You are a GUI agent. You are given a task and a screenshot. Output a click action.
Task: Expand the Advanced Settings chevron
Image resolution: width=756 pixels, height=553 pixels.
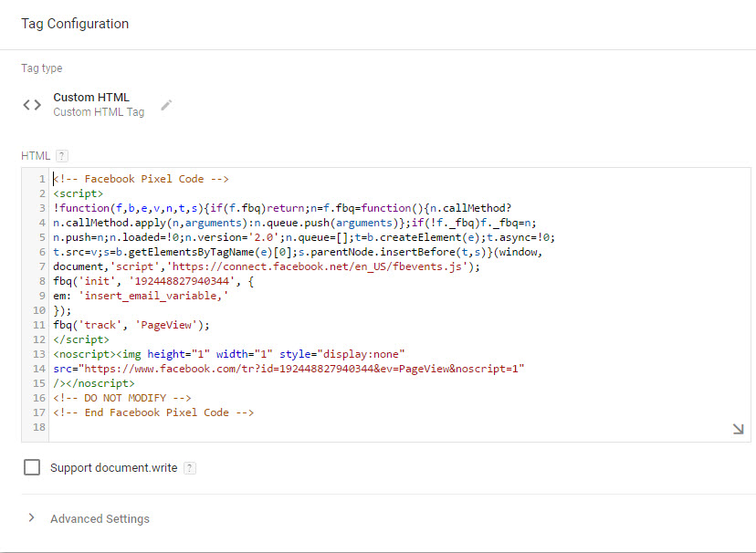click(x=31, y=517)
